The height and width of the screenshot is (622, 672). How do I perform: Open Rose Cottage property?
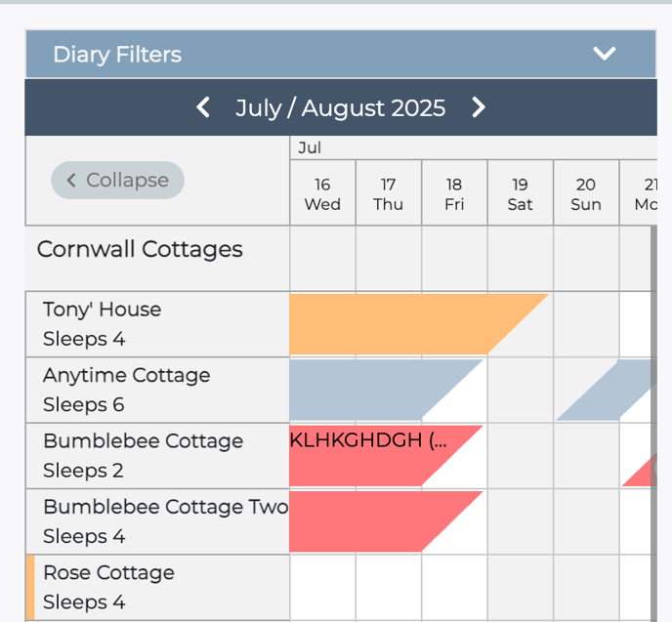point(108,586)
